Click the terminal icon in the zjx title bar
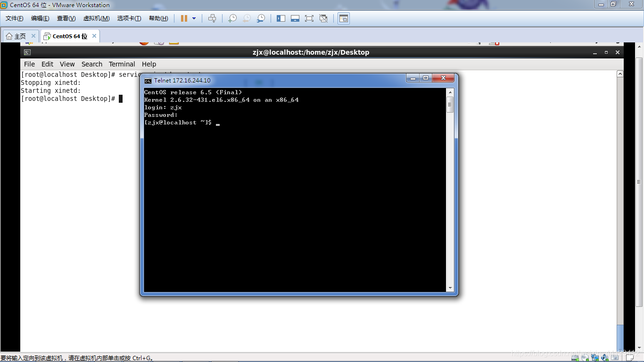644x362 pixels. (x=27, y=52)
